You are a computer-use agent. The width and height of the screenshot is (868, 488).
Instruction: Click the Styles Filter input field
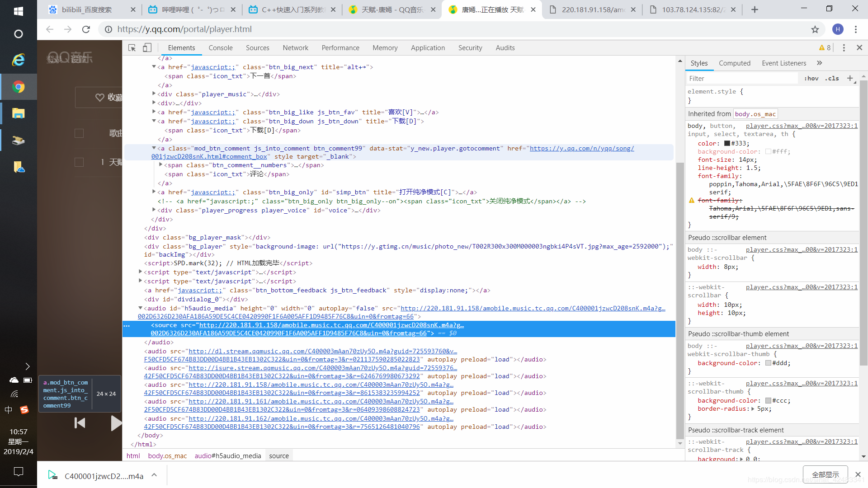pyautogui.click(x=741, y=79)
